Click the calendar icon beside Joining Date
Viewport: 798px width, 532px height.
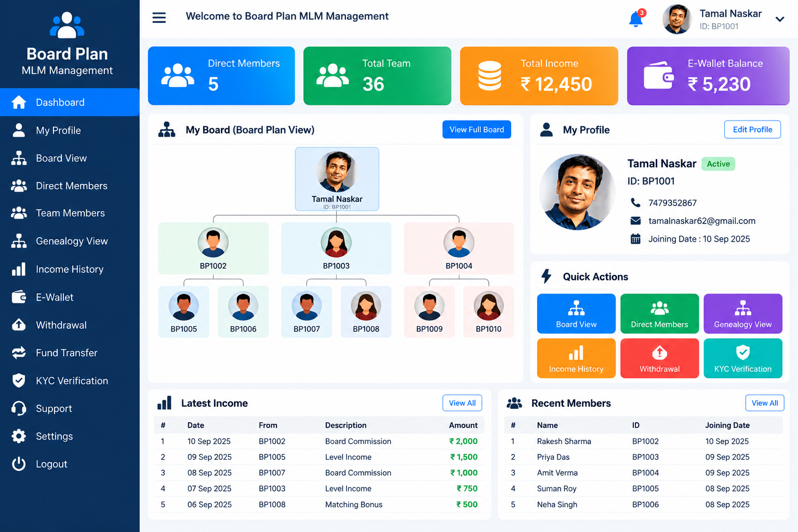[635, 239]
